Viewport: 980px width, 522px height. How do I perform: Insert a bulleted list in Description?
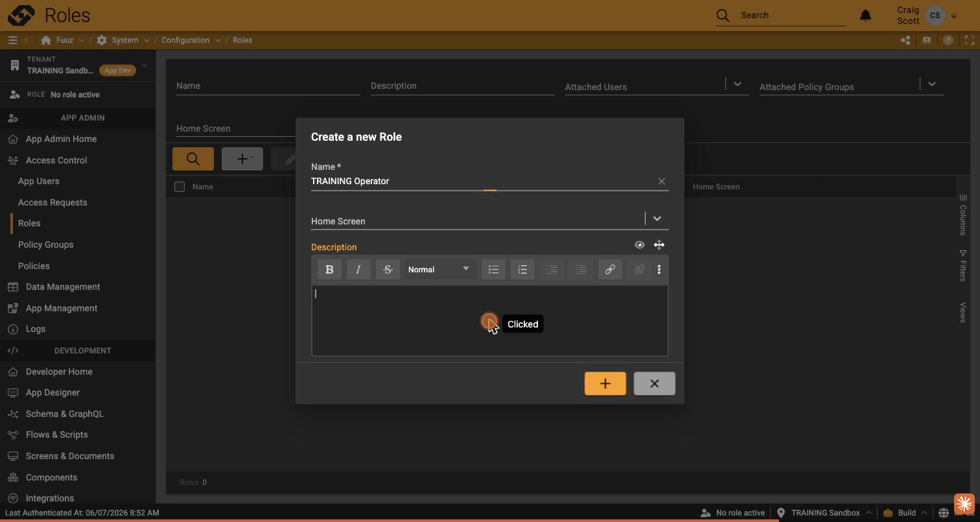click(493, 270)
